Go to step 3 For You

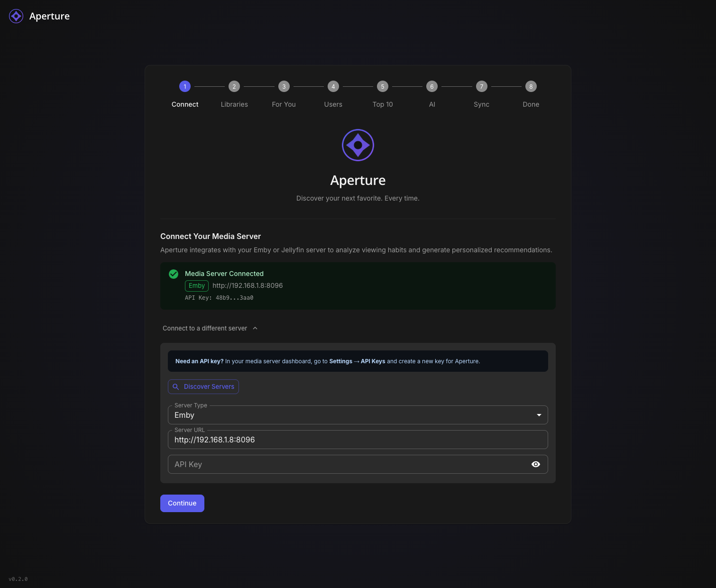pyautogui.click(x=284, y=94)
